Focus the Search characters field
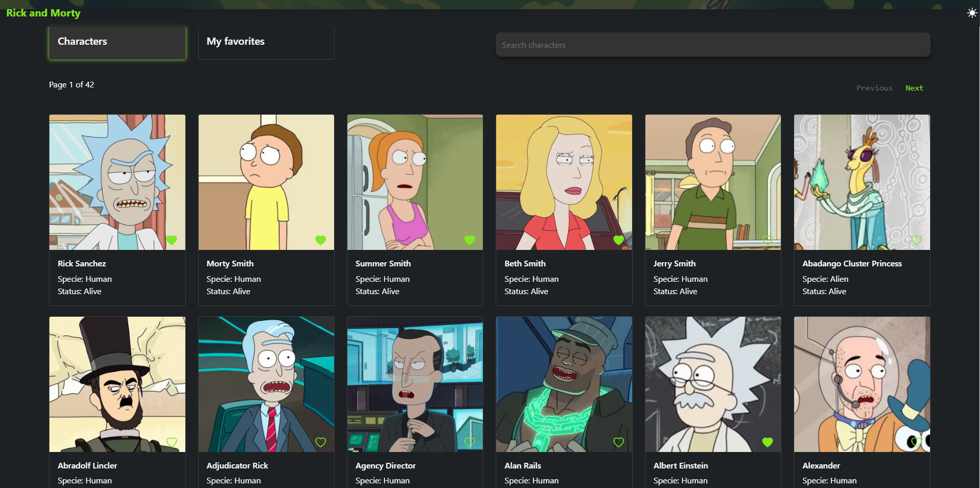Viewport: 980px width, 488px height. [712, 45]
